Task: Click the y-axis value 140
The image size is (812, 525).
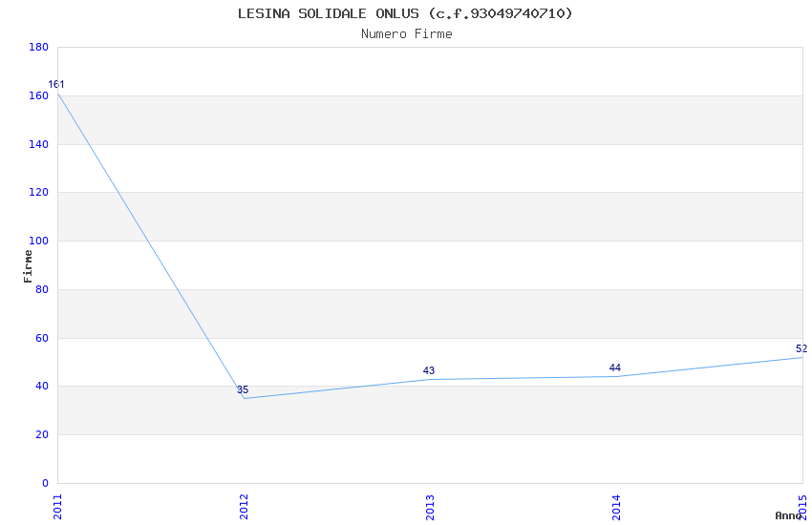Action: coord(38,144)
